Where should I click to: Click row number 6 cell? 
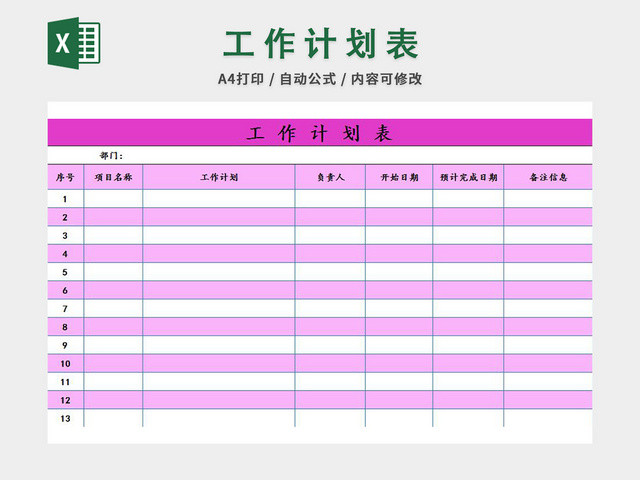pyautogui.click(x=66, y=290)
